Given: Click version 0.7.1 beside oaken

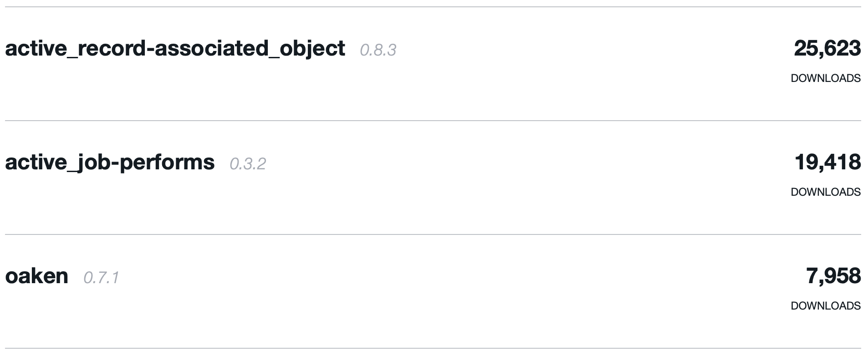Looking at the screenshot, I should pos(101,278).
